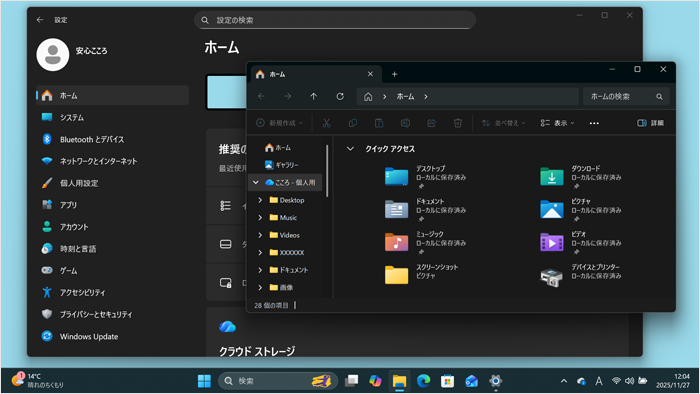This screenshot has height=394, width=700.
Task: Click the Copy icon in Explorer toolbar
Action: pos(353,123)
